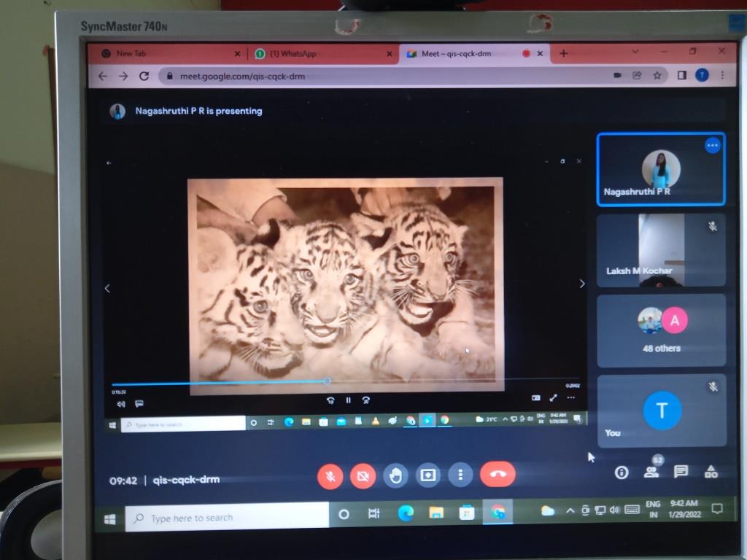Open Microsoft Store from the taskbar
Image resolution: width=747 pixels, height=560 pixels.
coord(467,513)
